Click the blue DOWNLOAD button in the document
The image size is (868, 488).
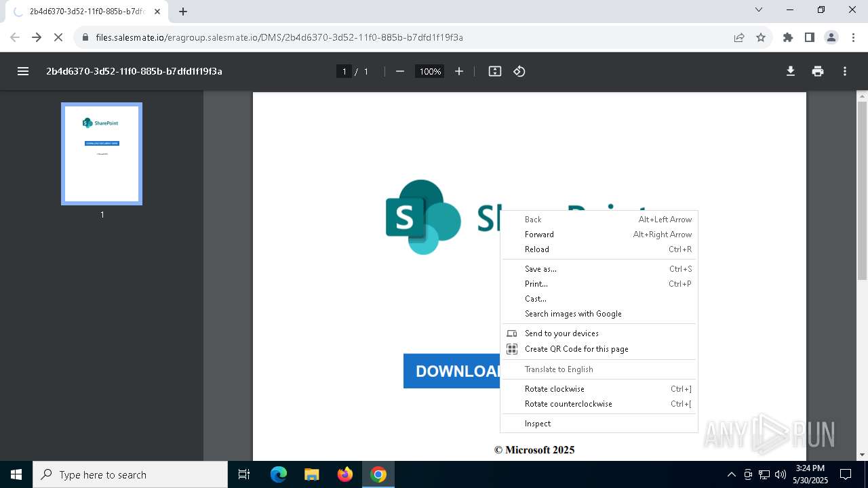pyautogui.click(x=452, y=371)
